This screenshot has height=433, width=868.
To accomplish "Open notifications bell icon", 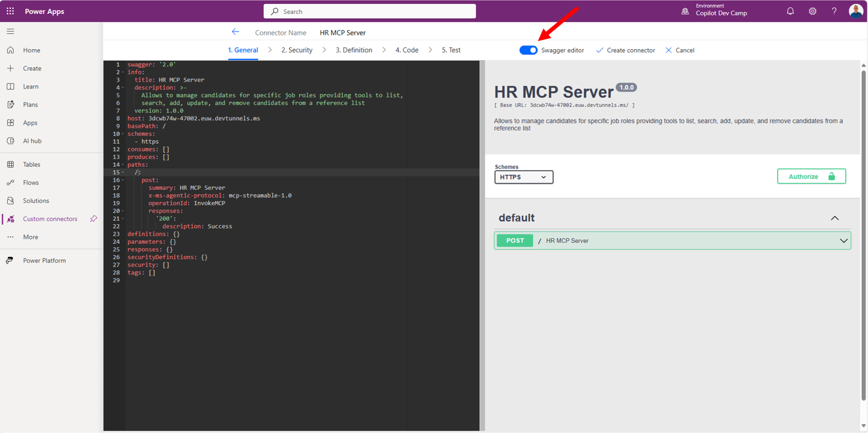I will point(790,11).
